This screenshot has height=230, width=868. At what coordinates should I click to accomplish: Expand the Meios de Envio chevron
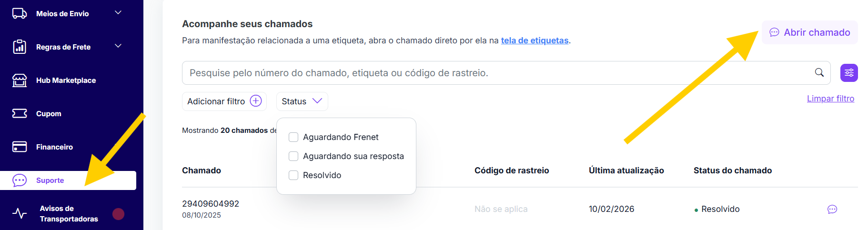click(x=118, y=13)
